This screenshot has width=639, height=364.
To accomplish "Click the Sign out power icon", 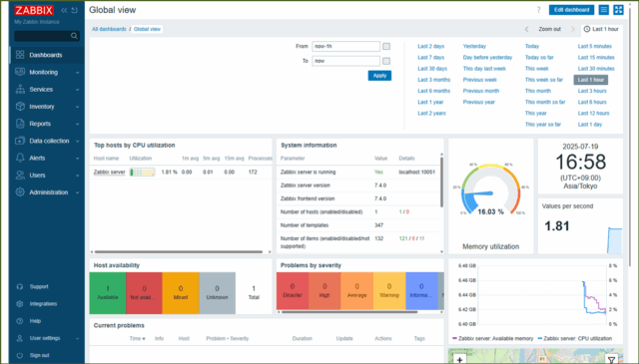I will pos(20,355).
